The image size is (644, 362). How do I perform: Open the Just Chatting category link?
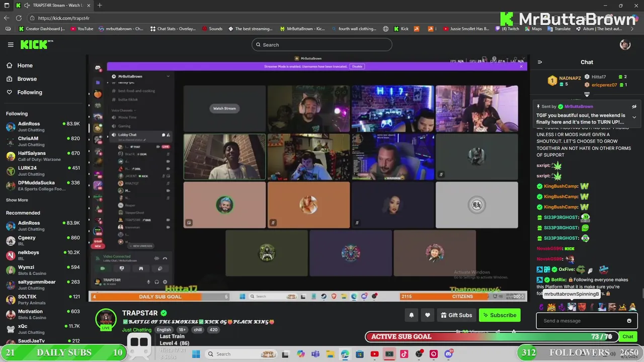(x=136, y=330)
